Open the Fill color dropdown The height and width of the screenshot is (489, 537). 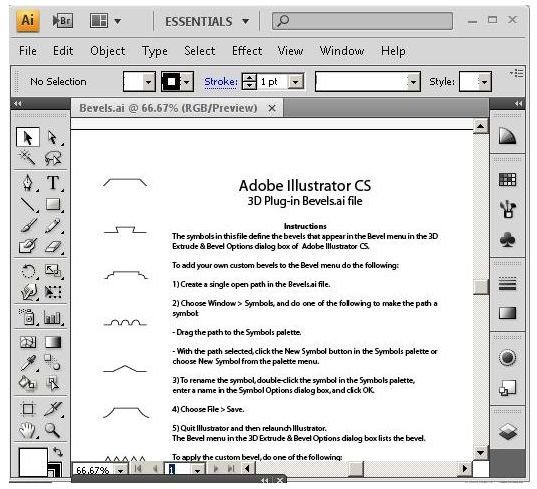click(148, 82)
